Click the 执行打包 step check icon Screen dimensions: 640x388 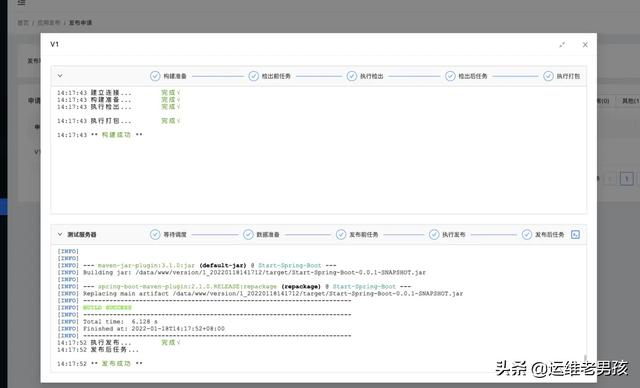pyautogui.click(x=549, y=76)
